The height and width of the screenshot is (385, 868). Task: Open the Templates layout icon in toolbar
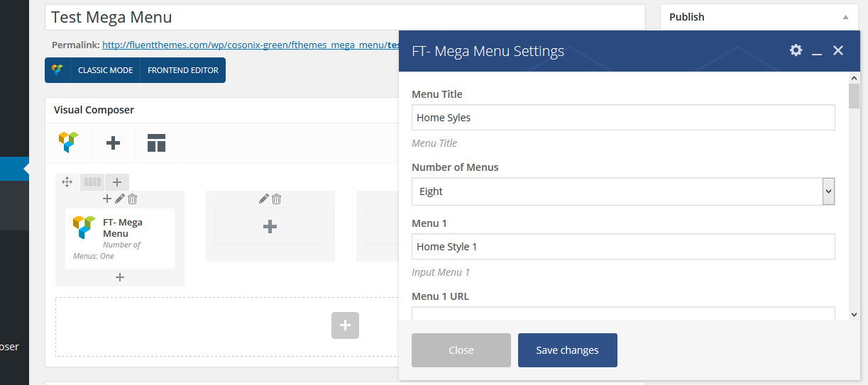click(x=156, y=143)
